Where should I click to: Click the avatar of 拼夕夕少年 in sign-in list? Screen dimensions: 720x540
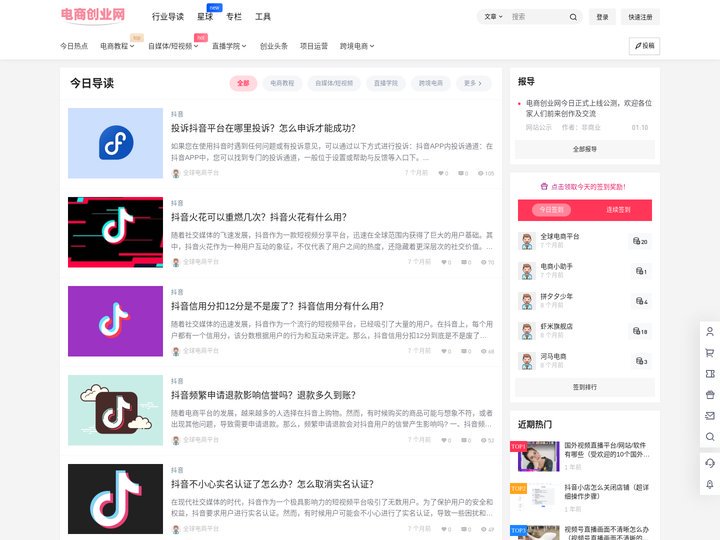click(x=527, y=301)
